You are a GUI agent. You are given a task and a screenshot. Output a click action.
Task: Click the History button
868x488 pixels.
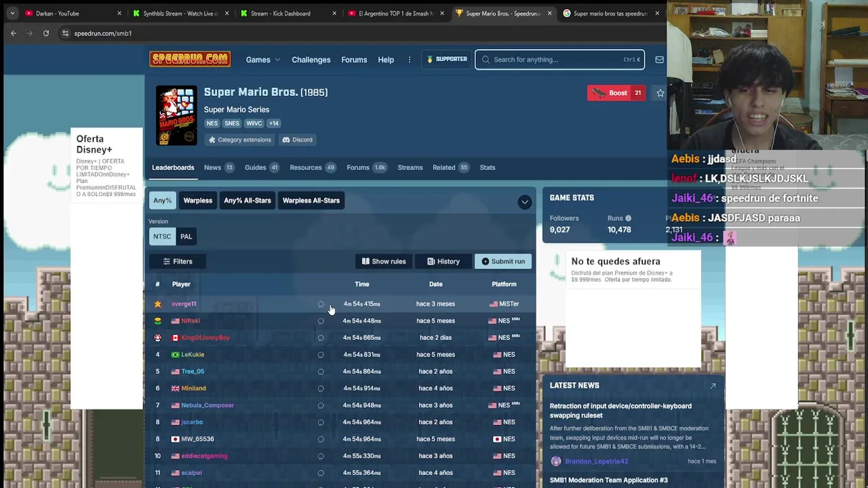[x=443, y=262]
